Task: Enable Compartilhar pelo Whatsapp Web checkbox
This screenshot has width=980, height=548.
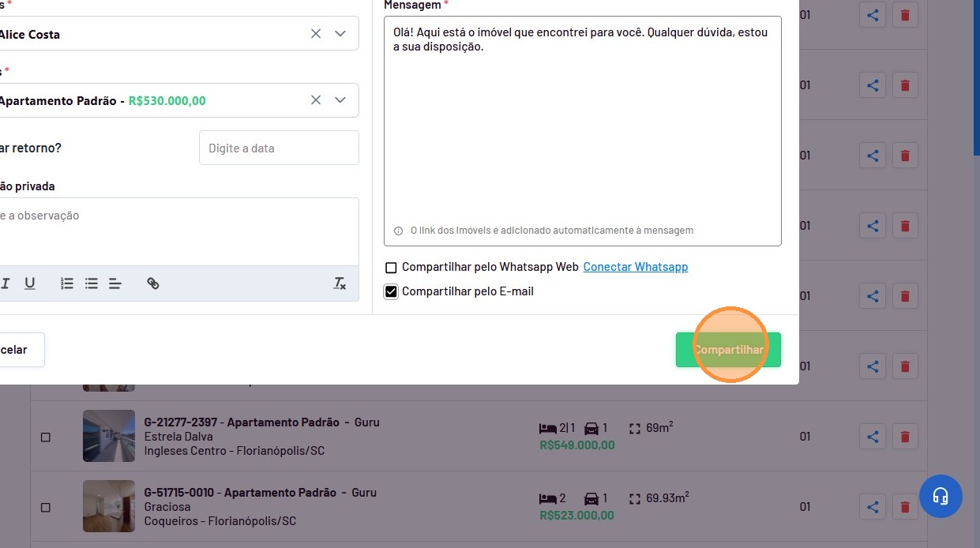Action: pos(391,268)
